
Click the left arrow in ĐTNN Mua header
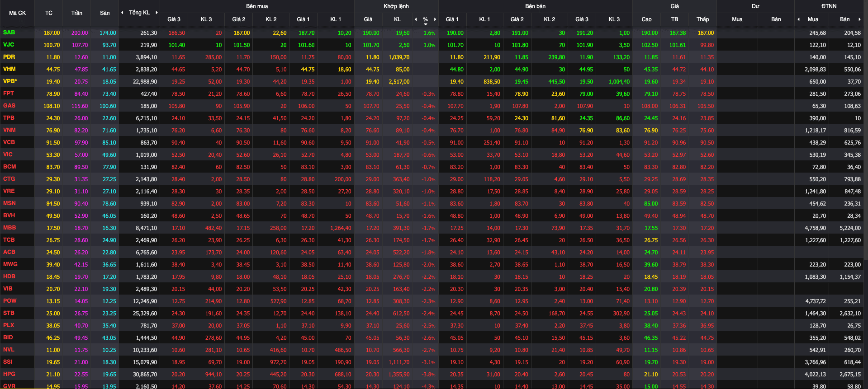798,19
